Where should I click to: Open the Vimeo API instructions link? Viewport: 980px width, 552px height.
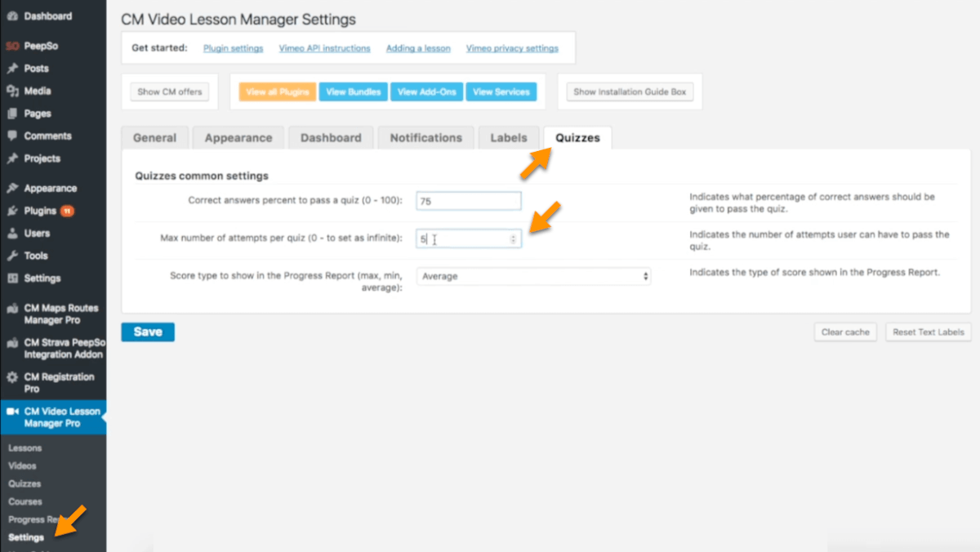coord(324,48)
